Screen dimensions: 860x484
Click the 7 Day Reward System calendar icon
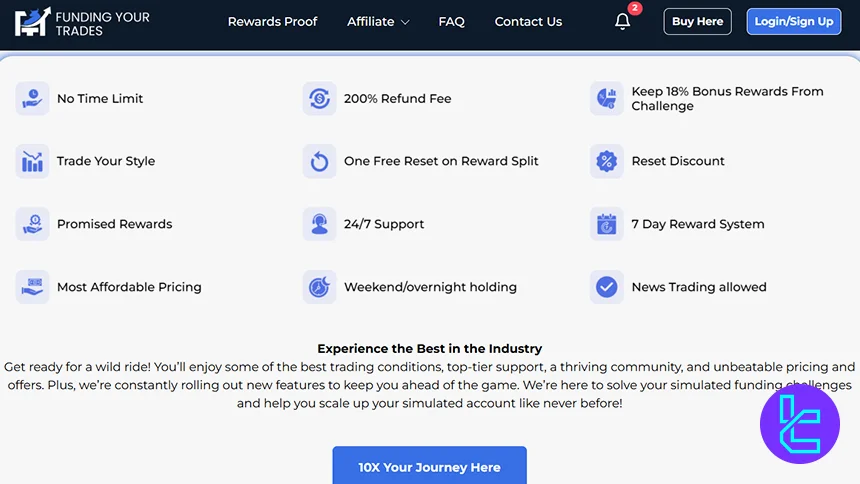[x=607, y=224]
